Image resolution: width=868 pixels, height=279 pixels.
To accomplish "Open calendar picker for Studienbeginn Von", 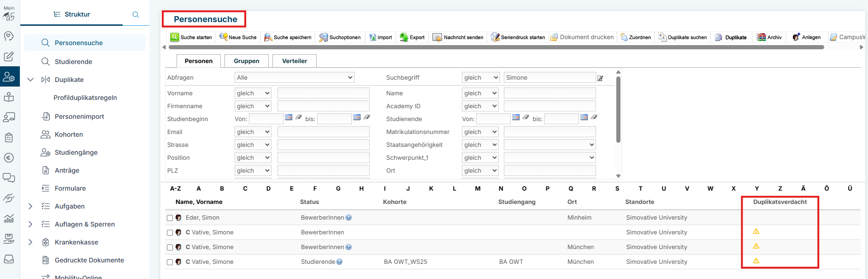I will click(x=289, y=117).
